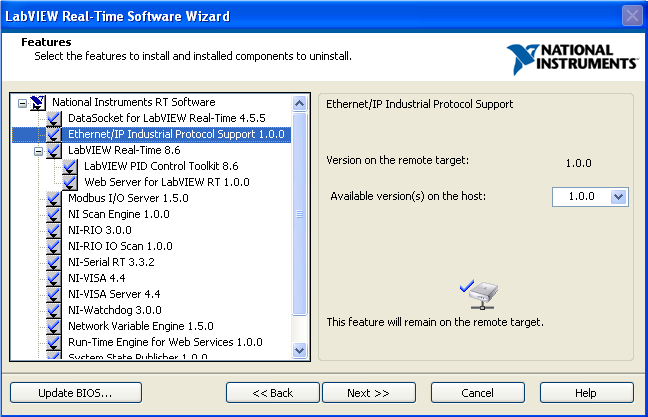Click the National Instruments logo
This screenshot has height=417, width=648.
click(x=572, y=59)
